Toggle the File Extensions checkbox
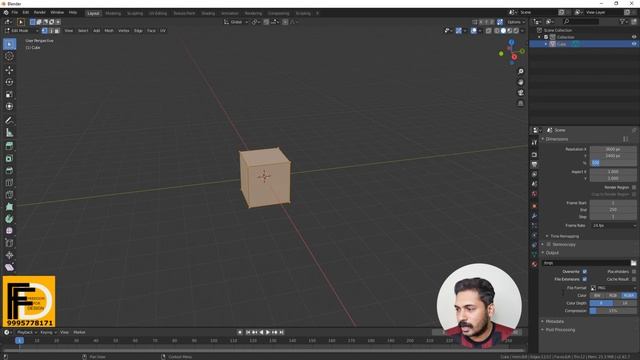The height and width of the screenshot is (360, 640). point(584,279)
